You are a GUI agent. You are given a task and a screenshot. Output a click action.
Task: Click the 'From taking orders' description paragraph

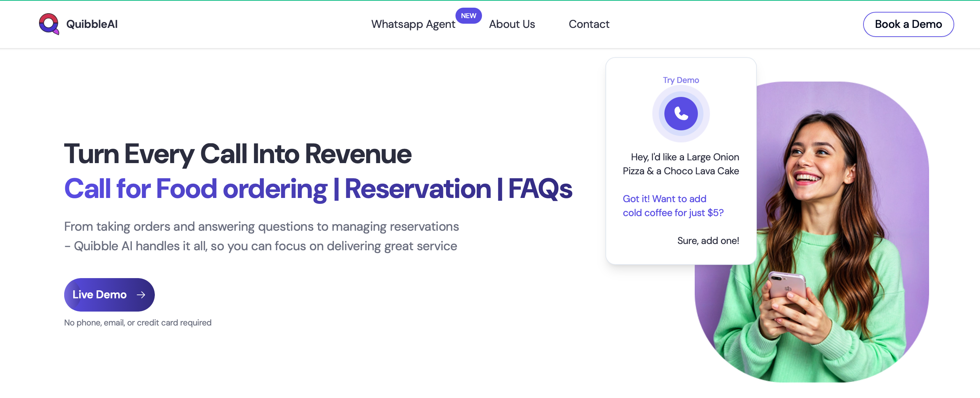[261, 236]
